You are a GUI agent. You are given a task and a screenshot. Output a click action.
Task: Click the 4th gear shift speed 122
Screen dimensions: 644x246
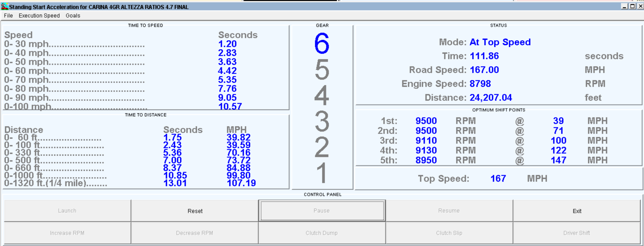(x=559, y=150)
